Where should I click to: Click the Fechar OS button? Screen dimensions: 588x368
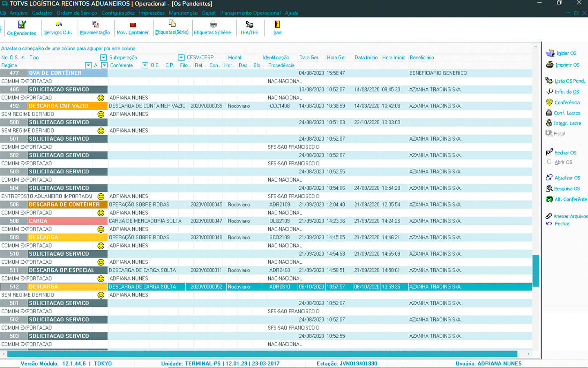tap(565, 153)
